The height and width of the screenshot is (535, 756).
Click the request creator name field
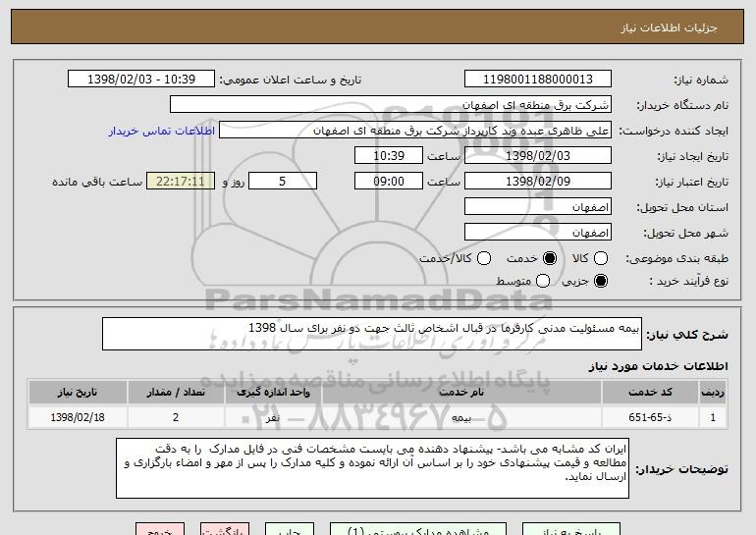415,131
